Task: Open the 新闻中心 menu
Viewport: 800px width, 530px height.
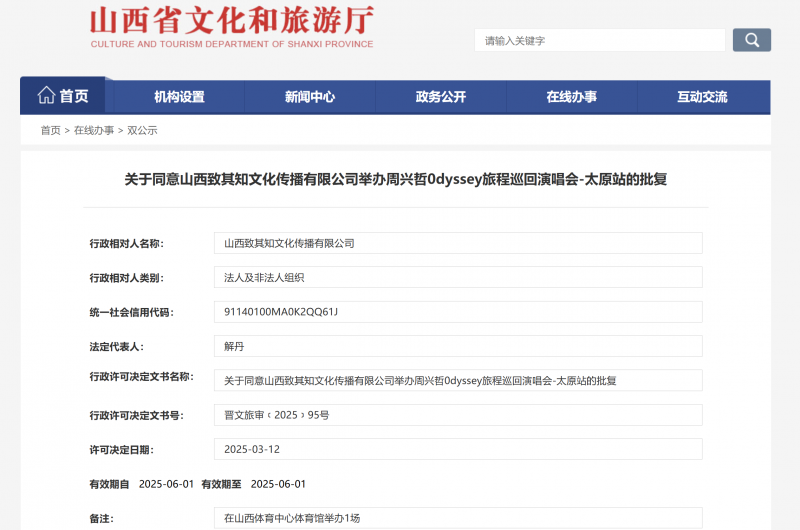Action: tap(310, 97)
